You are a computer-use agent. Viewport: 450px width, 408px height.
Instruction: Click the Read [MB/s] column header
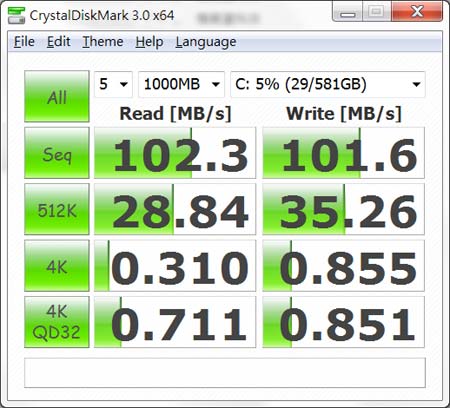[175, 114]
